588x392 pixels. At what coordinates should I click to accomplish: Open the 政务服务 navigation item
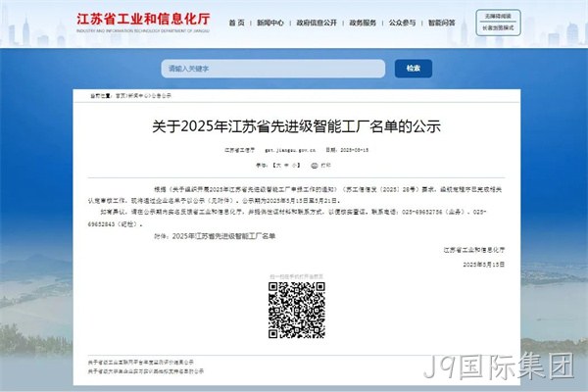363,23
